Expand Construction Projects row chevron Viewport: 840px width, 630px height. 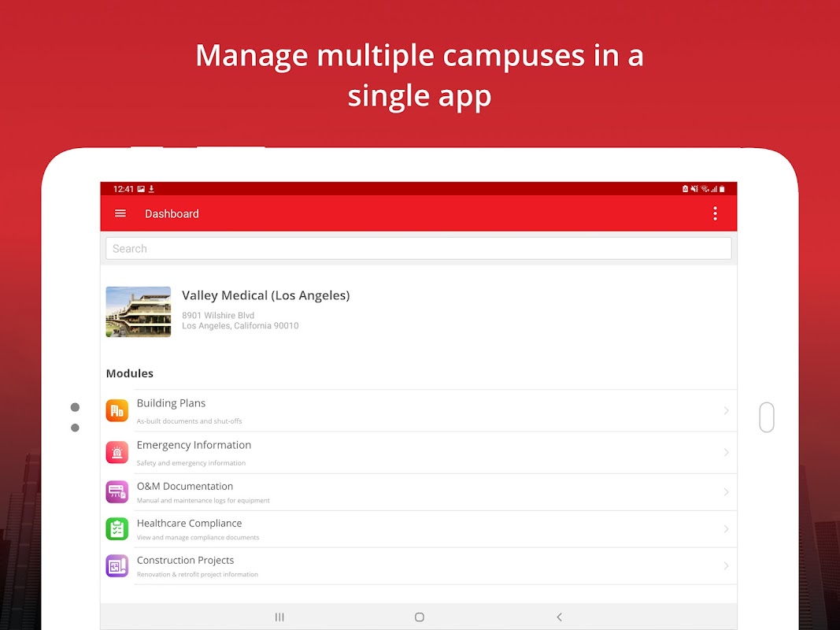coord(726,565)
